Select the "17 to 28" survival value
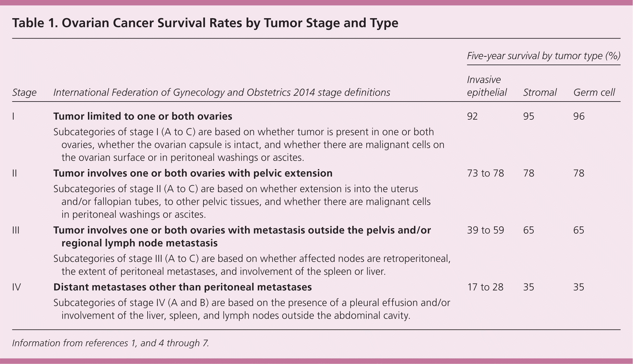The width and height of the screenshot is (633, 364). [x=485, y=287]
